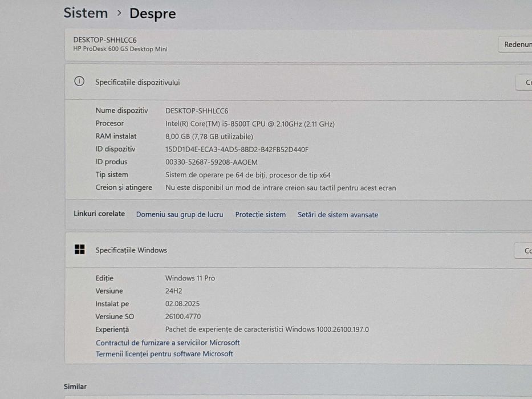Select the Pachet de experiențe value text
This screenshot has width=532, height=399.
tap(267, 329)
